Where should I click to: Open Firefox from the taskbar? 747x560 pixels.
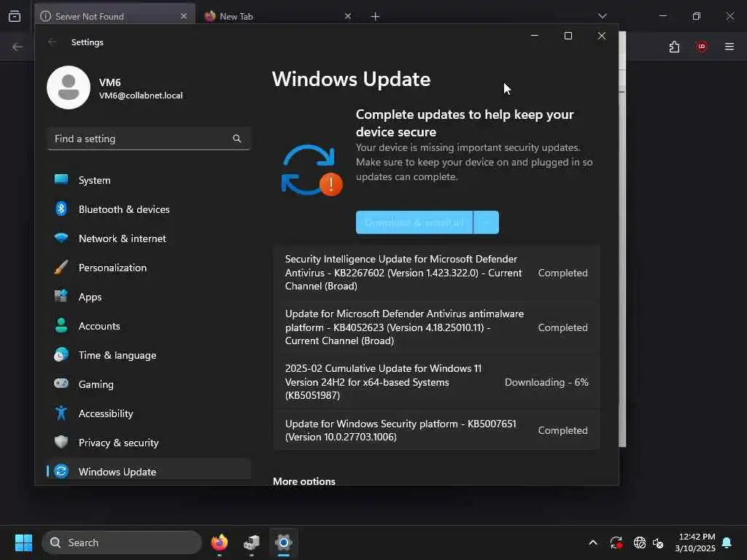[x=219, y=542]
